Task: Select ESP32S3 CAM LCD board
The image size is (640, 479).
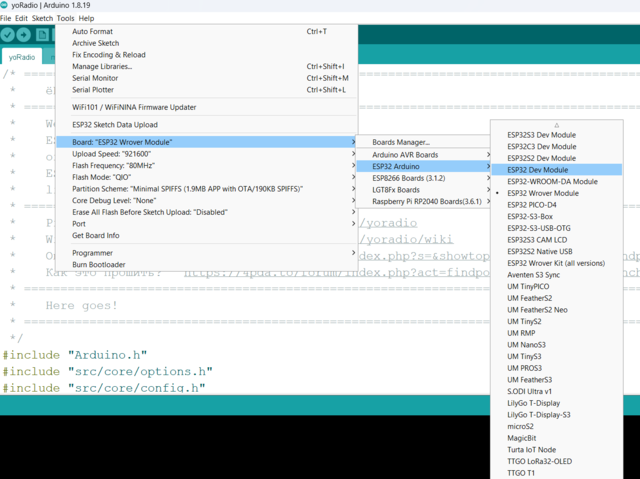Action: (x=557, y=240)
